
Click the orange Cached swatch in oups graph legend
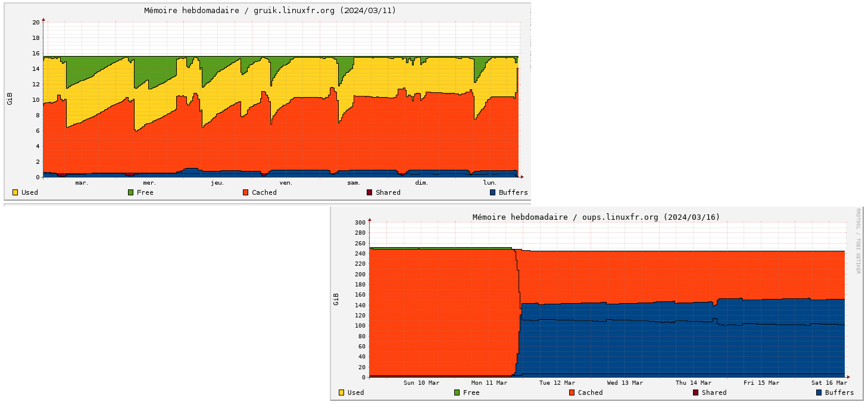pyautogui.click(x=572, y=392)
